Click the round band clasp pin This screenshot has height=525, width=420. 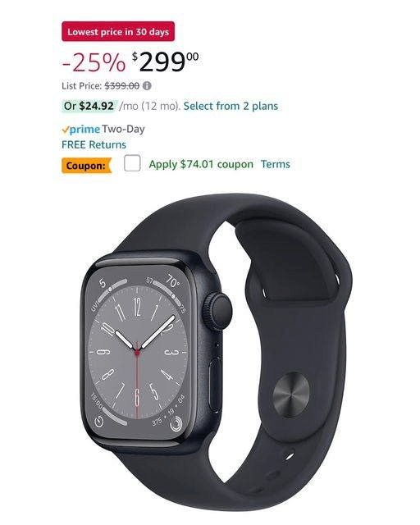290,395
